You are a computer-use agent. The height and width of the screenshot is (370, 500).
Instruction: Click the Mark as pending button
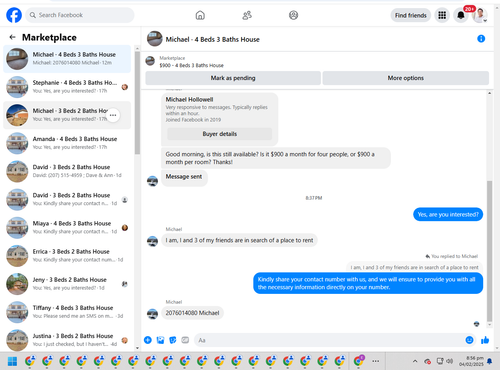pyautogui.click(x=233, y=78)
